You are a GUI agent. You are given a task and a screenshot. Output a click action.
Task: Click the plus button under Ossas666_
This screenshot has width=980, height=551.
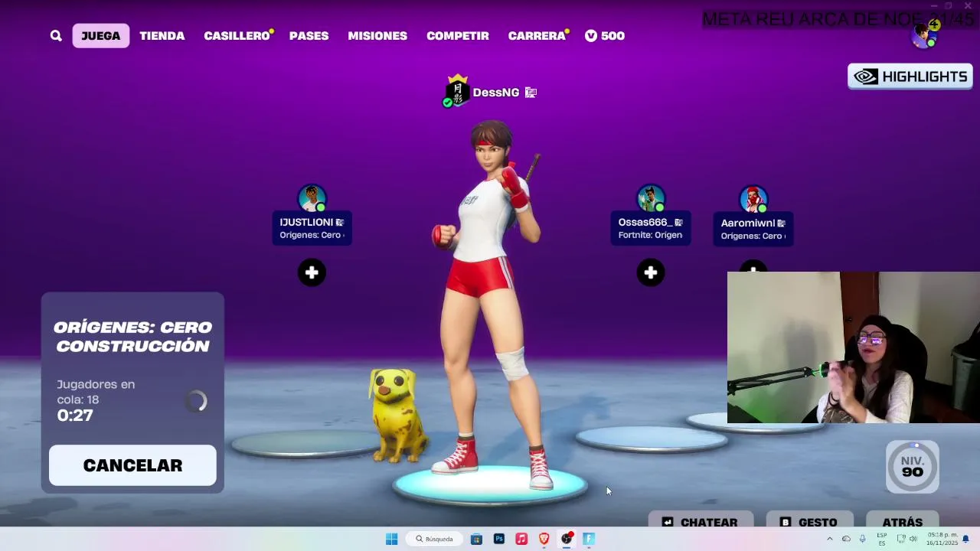[x=651, y=272]
